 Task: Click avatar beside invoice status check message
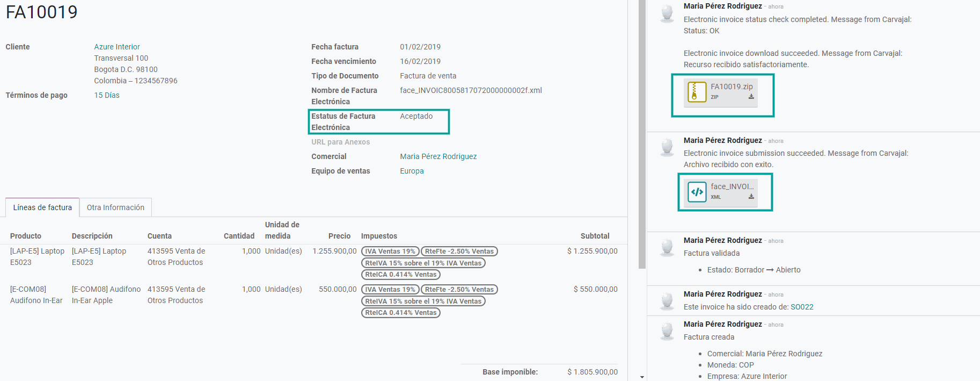(x=667, y=13)
